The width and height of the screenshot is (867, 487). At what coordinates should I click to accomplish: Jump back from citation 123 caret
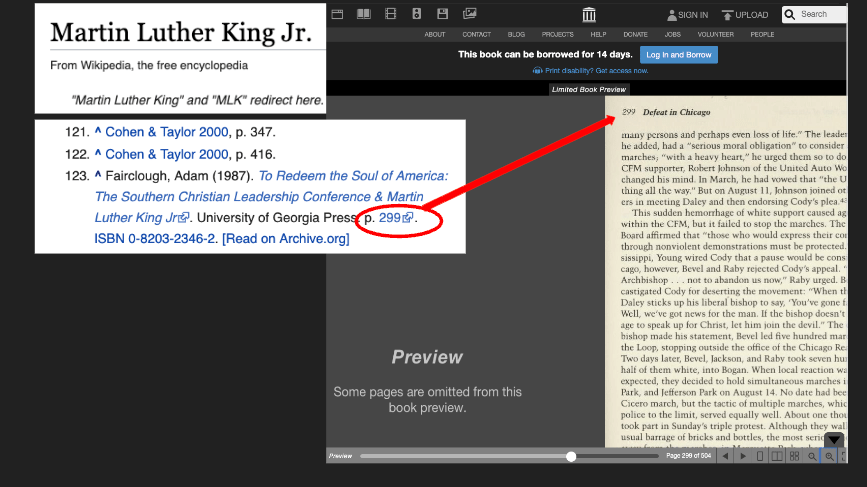click(98, 174)
